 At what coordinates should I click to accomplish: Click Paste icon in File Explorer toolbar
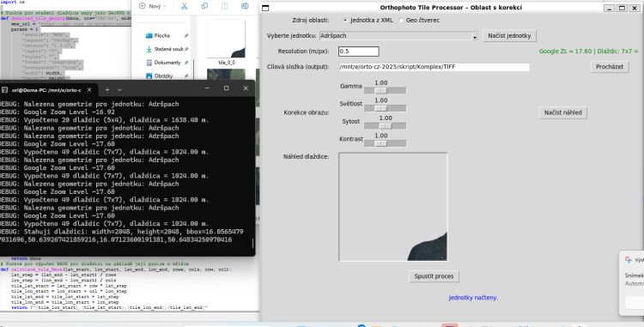click(224, 6)
